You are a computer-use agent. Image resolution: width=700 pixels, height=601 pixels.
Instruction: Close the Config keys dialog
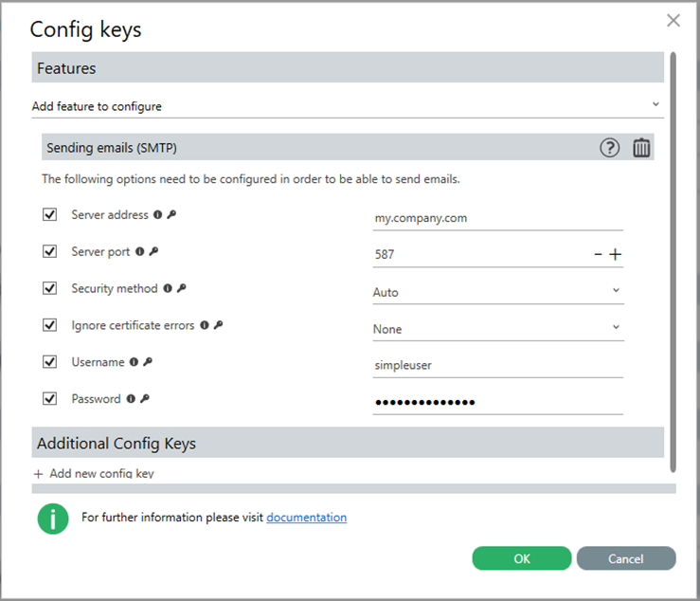673,20
